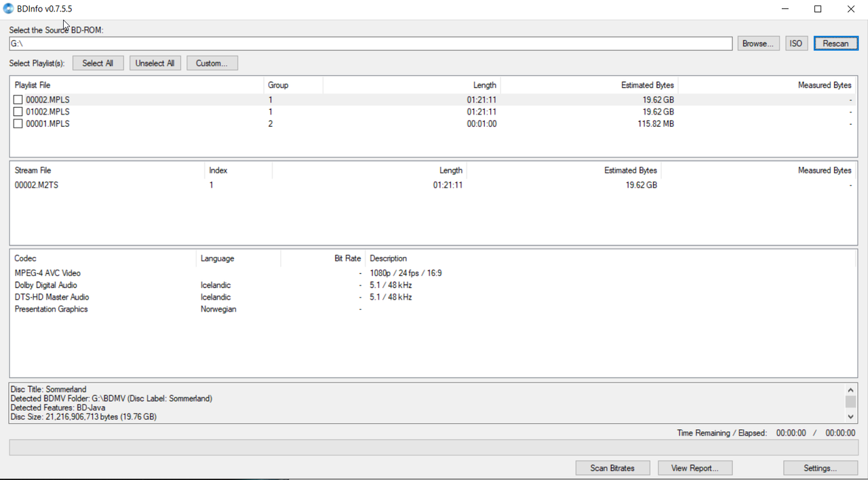Maximize the BDInfo window

click(818, 9)
